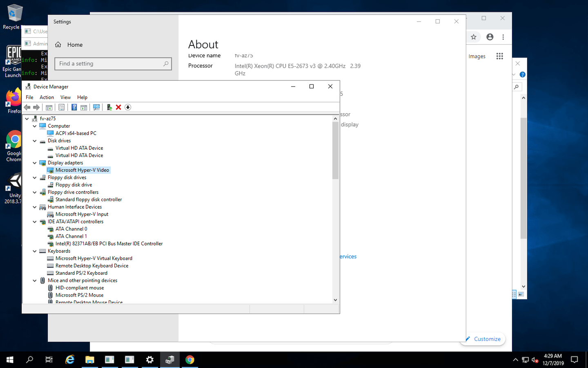Click the Device Manager scrollbar up arrow
The width and height of the screenshot is (588, 368).
(336, 119)
